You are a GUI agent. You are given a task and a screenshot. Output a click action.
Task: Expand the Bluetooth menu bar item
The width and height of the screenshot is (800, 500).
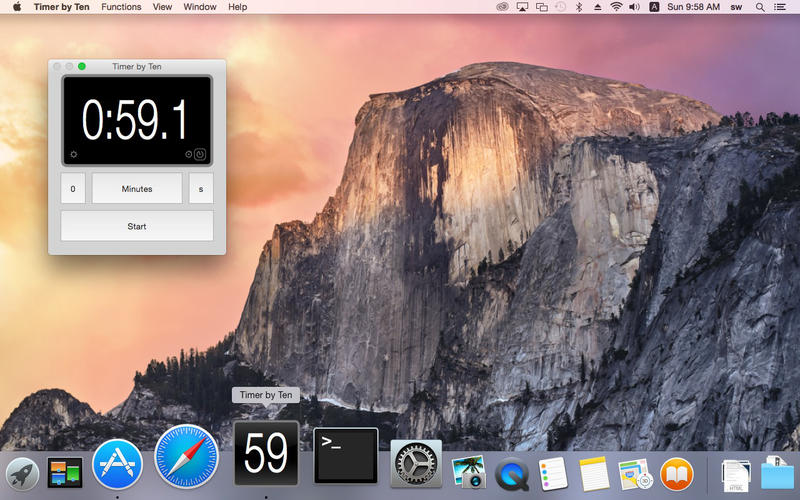point(579,7)
